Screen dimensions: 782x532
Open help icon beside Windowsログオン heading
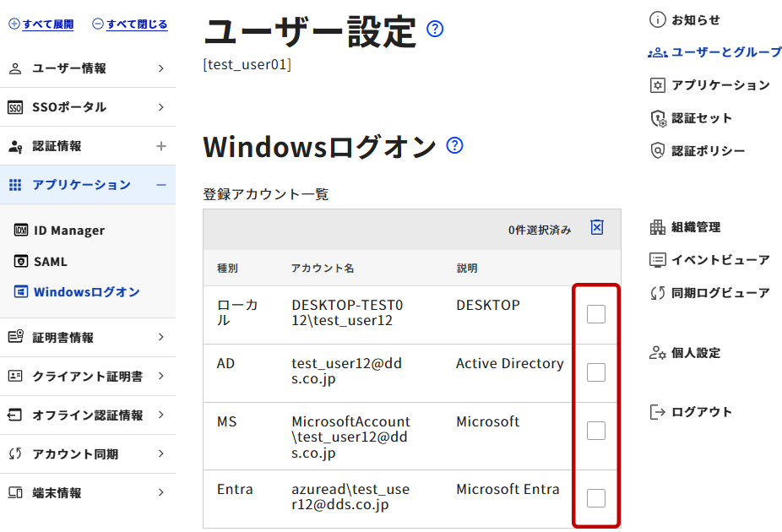[454, 145]
